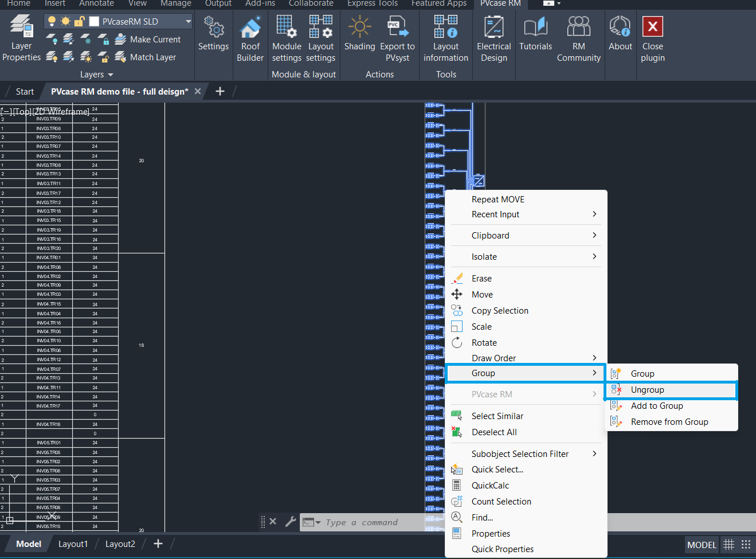Viewport: 756px width, 559px height.
Task: Open Roof Builder tool
Action: tap(250, 38)
